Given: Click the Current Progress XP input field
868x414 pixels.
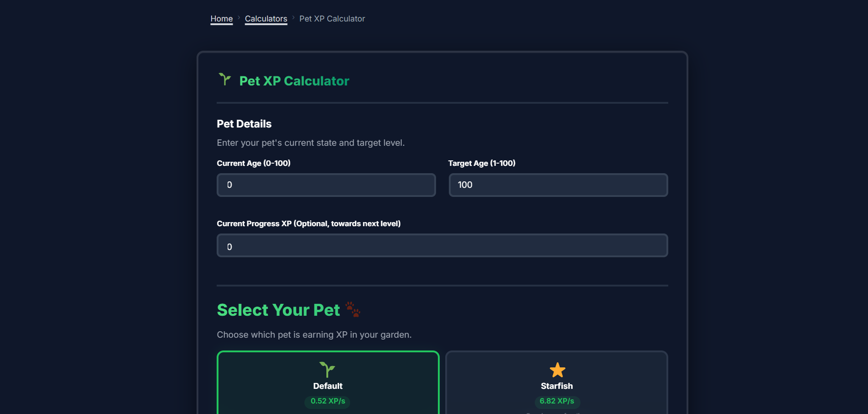Looking at the screenshot, I should click(442, 245).
